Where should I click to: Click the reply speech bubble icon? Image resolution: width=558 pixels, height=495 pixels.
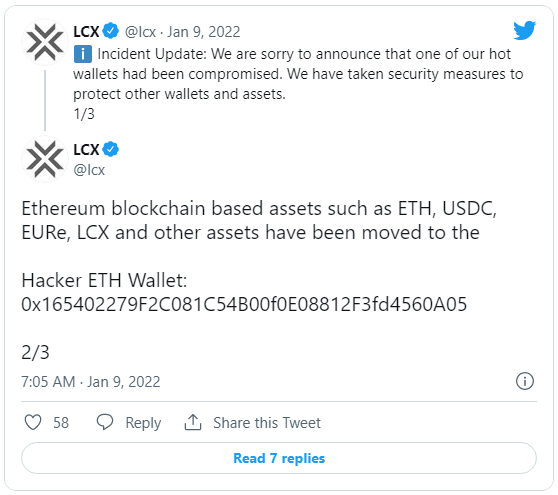click(x=105, y=422)
